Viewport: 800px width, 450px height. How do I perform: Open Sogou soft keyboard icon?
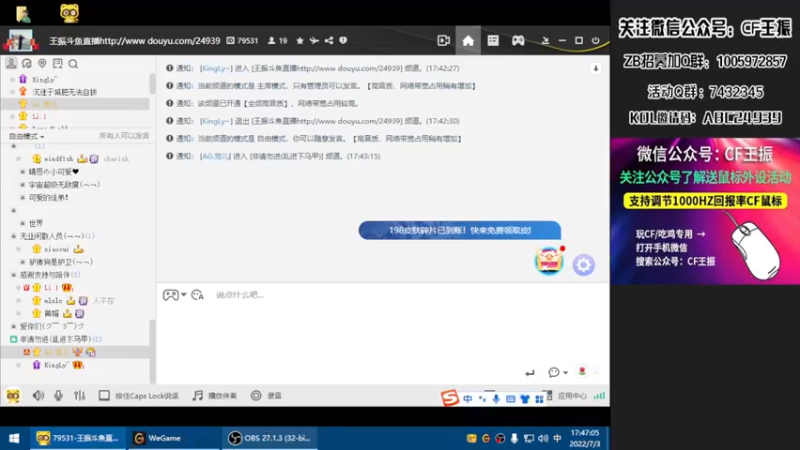coord(511,399)
